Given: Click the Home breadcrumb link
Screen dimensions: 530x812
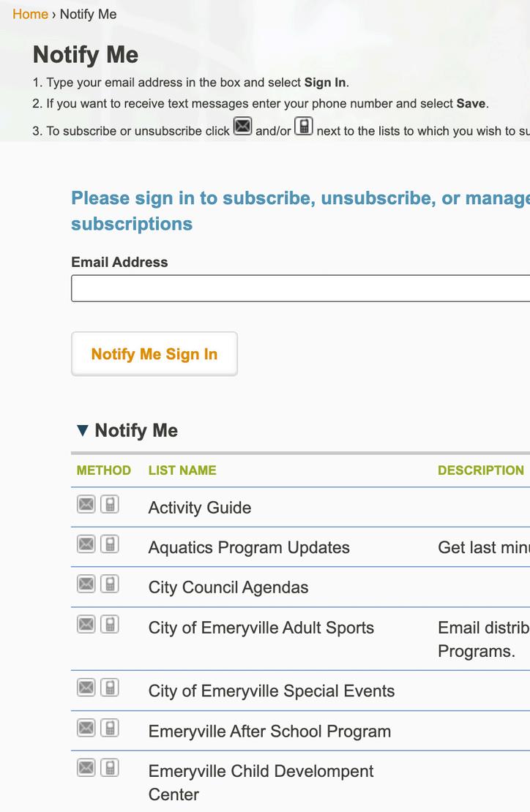Looking at the screenshot, I should [x=30, y=14].
